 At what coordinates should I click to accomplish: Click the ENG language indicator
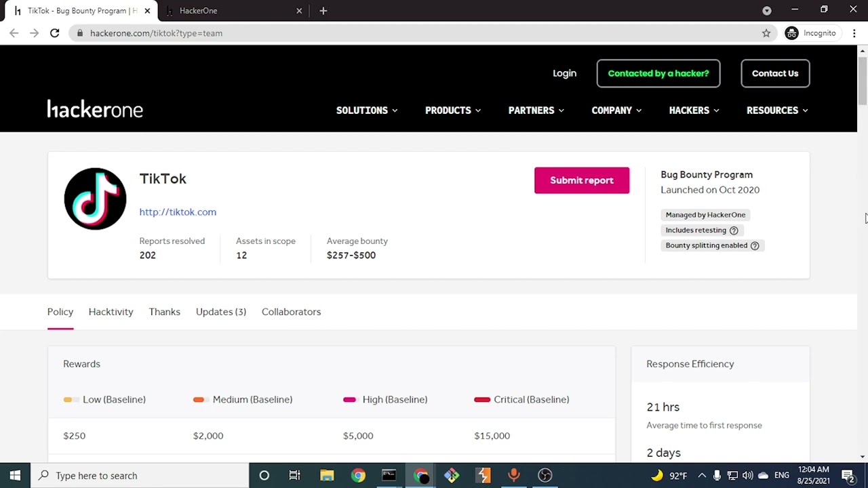[x=782, y=476]
